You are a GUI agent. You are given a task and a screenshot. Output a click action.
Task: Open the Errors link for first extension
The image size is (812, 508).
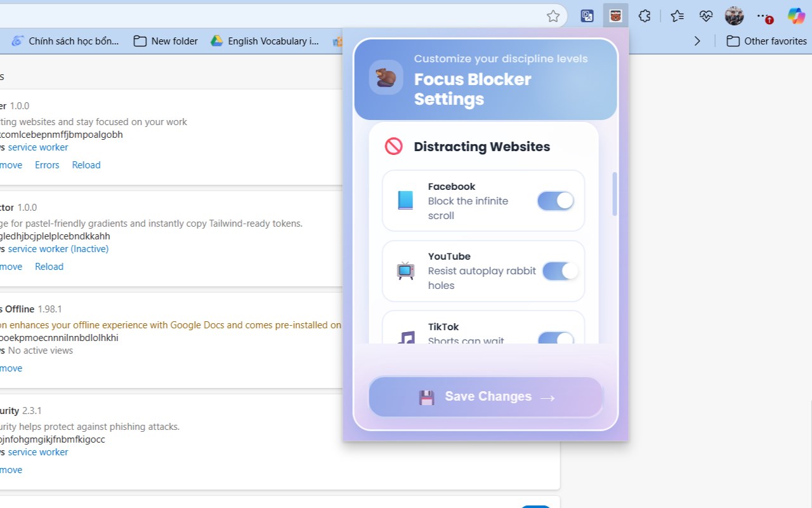click(x=47, y=165)
